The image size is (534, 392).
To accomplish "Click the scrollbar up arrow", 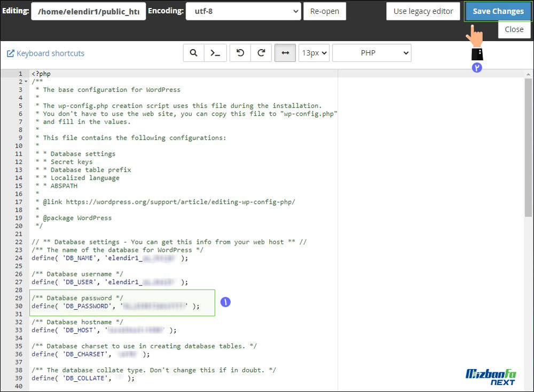I will click(x=528, y=74).
